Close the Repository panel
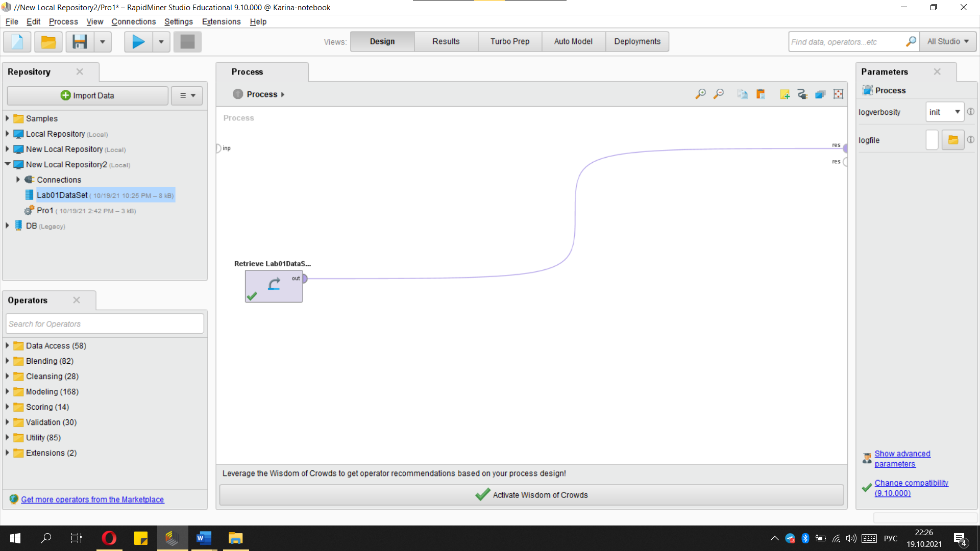 pyautogui.click(x=80, y=71)
